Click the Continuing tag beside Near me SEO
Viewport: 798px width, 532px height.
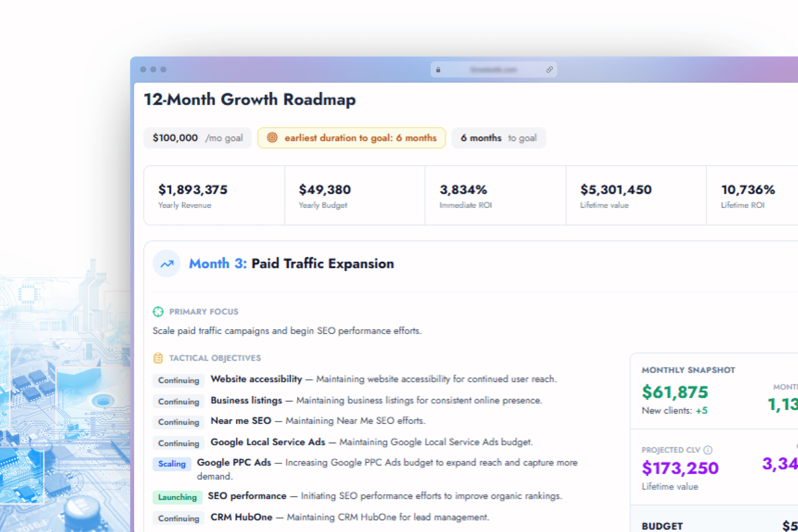point(178,422)
